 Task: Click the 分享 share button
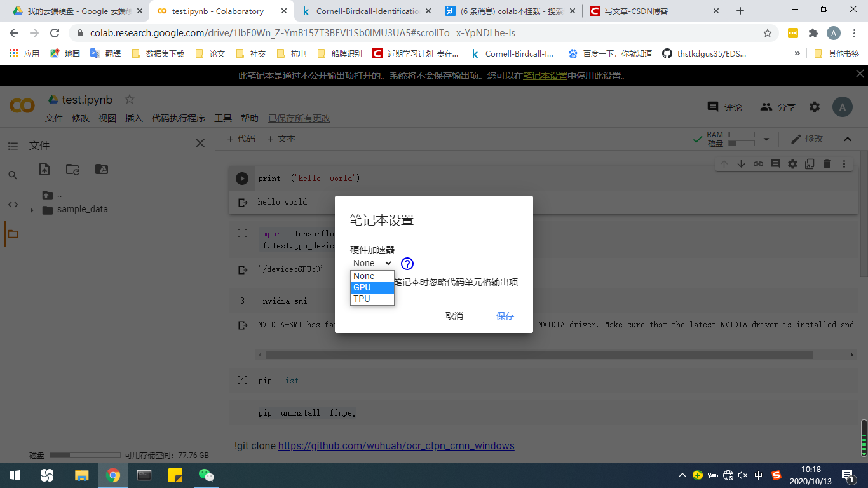click(x=778, y=107)
